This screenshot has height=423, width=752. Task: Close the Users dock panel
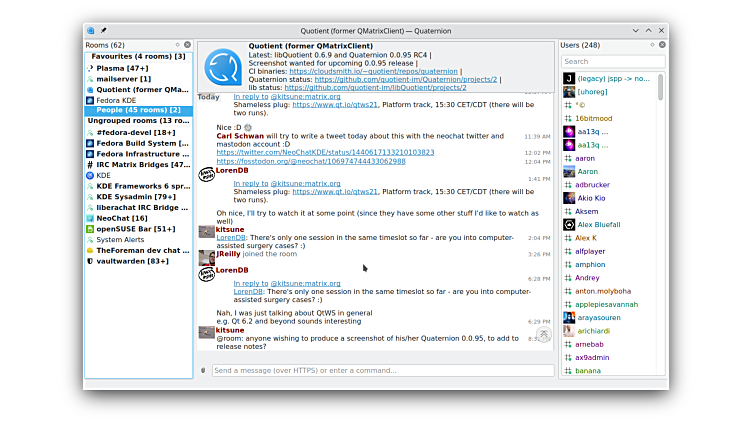[x=662, y=45]
